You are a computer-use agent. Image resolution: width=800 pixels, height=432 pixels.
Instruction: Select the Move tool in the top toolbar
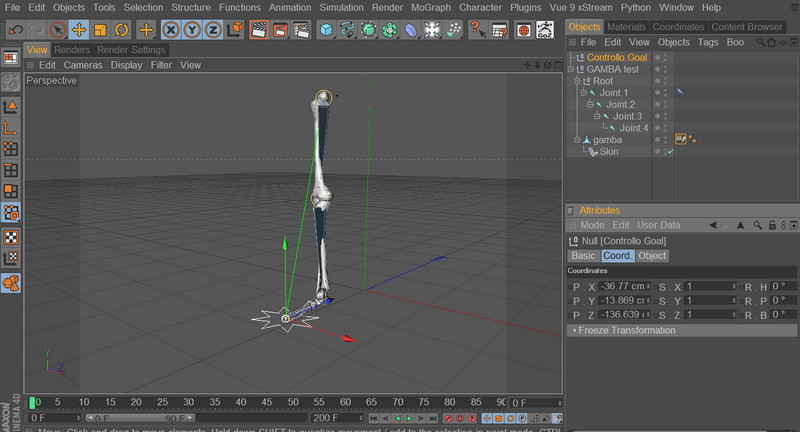tap(79, 30)
